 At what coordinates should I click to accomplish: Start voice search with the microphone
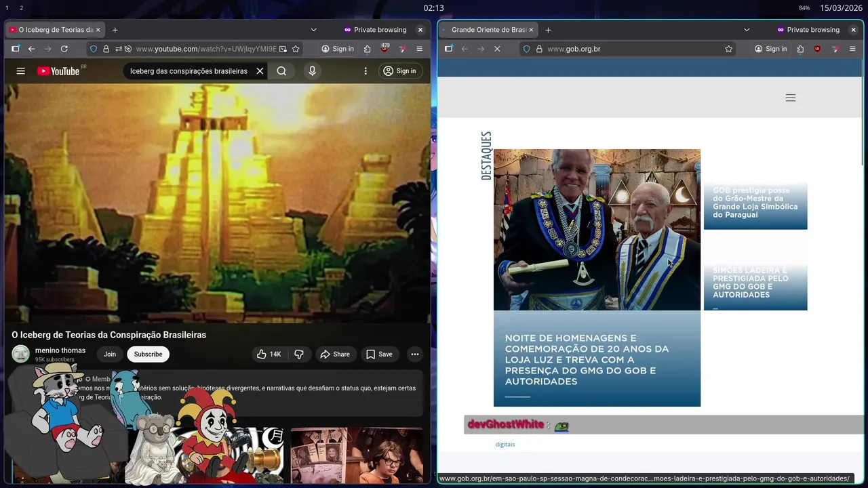[x=312, y=71]
